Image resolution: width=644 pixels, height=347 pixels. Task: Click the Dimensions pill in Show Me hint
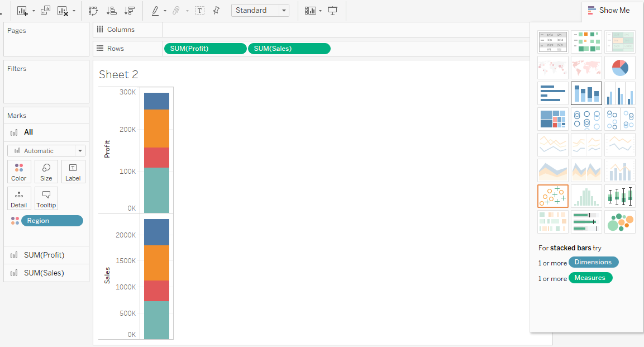(593, 262)
